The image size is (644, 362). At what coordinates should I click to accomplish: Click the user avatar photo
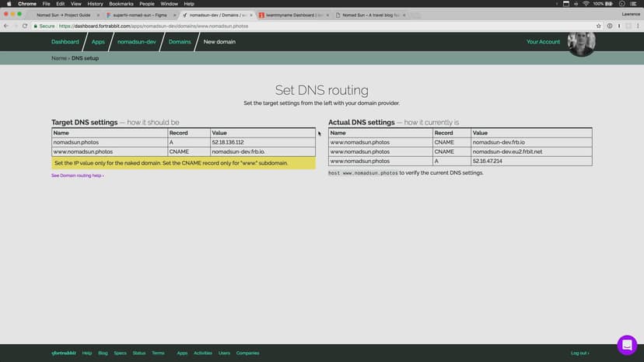coord(581,43)
